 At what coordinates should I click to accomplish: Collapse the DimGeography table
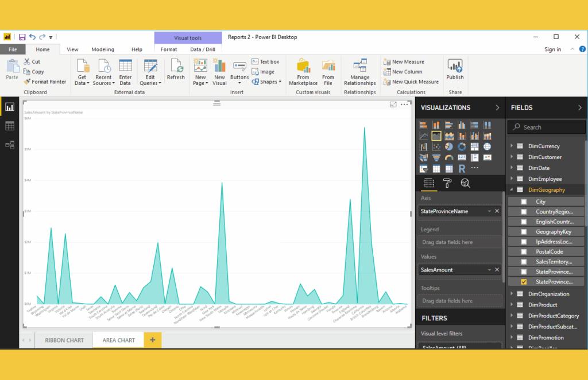[512, 189]
